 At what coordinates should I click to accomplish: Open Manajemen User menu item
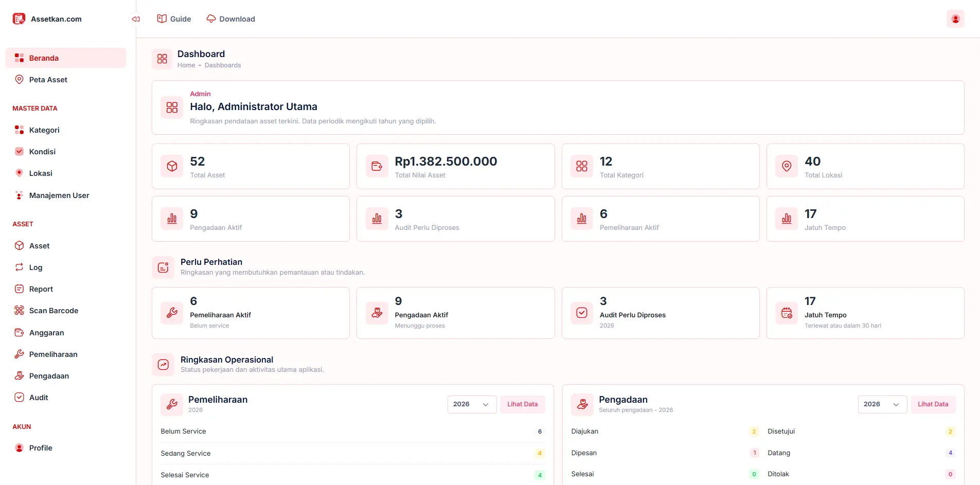[66, 195]
